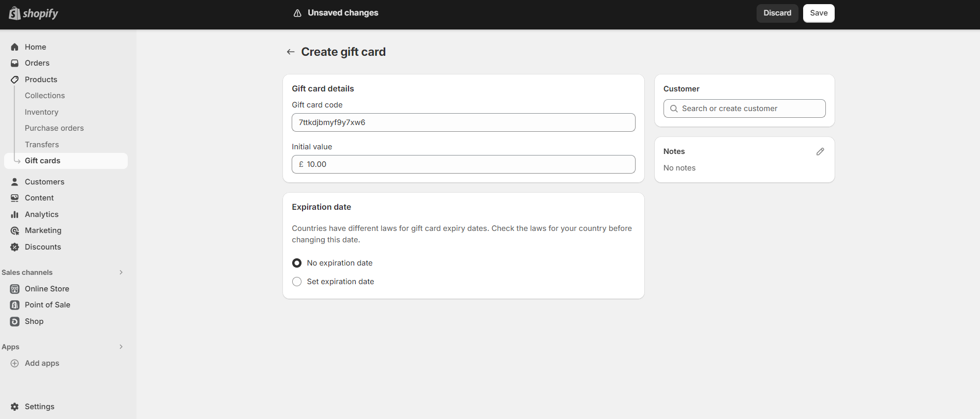Screen dimensions: 980x419
Task: Click the Home icon in sidebar
Action: point(14,47)
